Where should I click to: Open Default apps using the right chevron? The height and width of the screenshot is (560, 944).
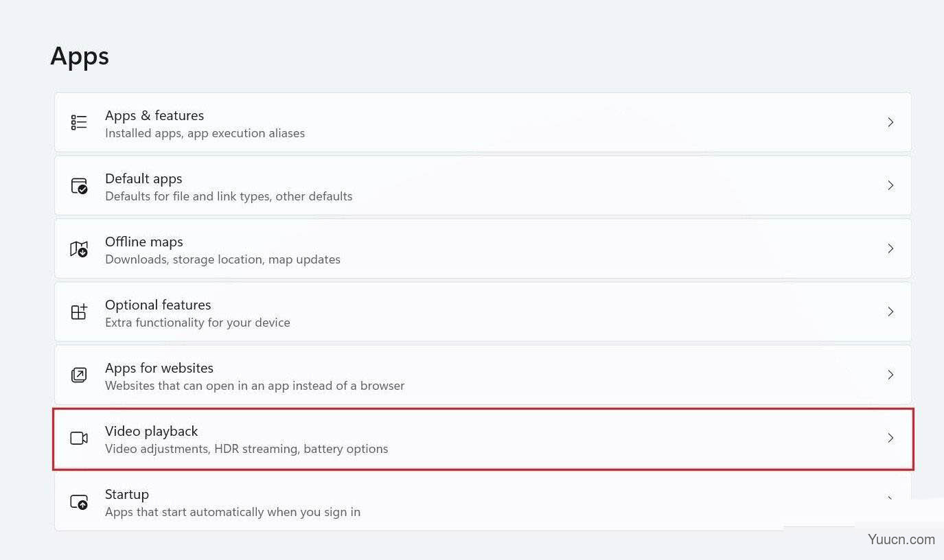pos(890,185)
